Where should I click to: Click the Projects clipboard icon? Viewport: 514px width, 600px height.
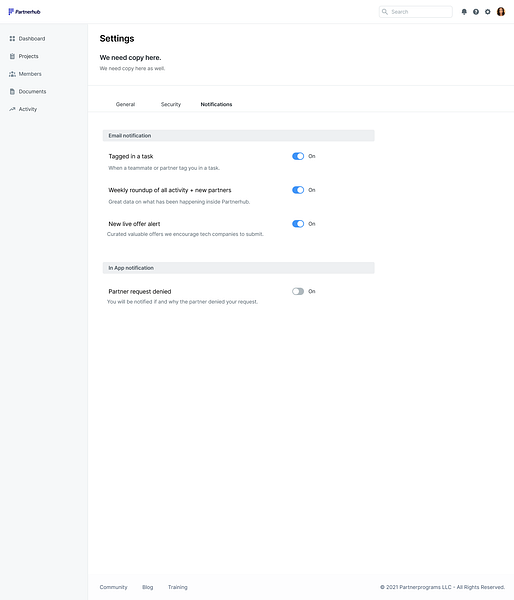12,56
